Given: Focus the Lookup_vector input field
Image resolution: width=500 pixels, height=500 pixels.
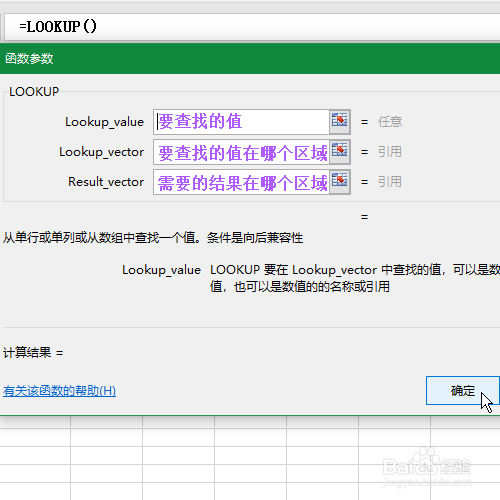Looking at the screenshot, I should 241,152.
